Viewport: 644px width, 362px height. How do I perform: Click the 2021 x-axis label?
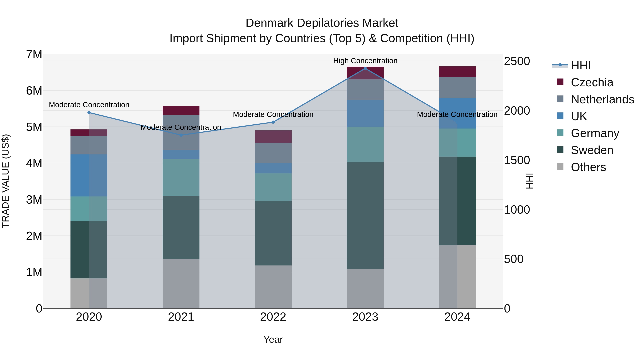click(181, 317)
